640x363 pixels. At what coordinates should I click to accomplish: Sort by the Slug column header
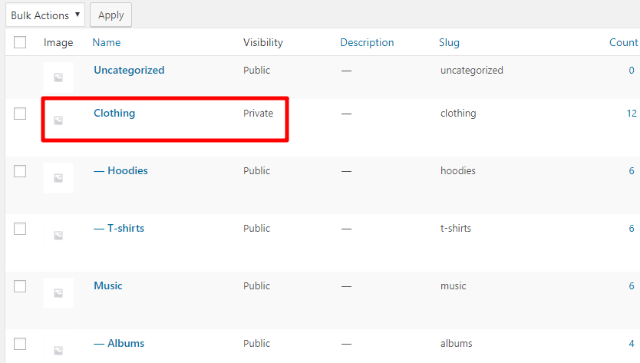click(x=449, y=42)
